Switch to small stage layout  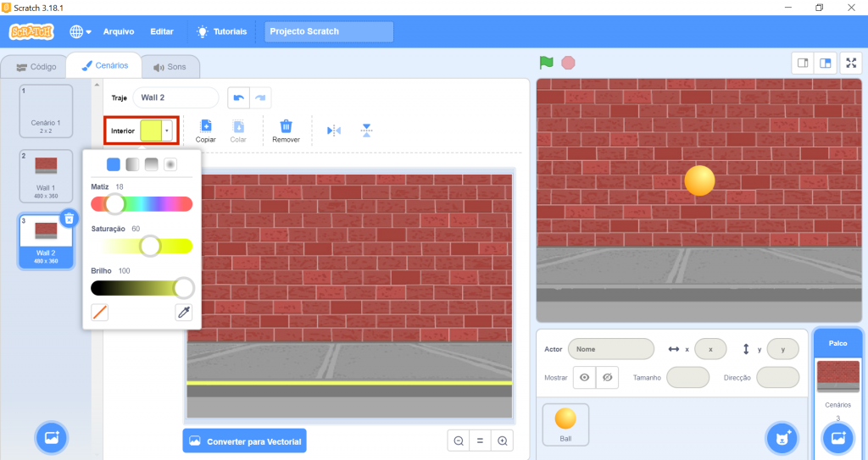[803, 63]
